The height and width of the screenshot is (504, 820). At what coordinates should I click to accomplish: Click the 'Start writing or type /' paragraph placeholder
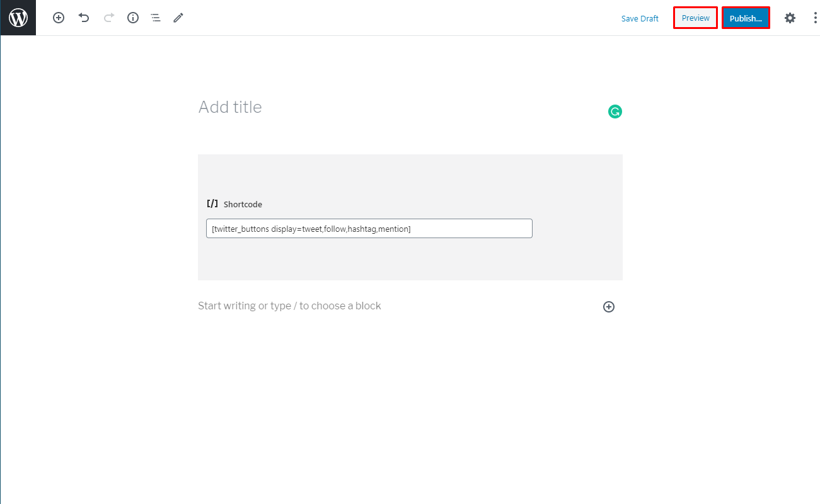point(289,306)
